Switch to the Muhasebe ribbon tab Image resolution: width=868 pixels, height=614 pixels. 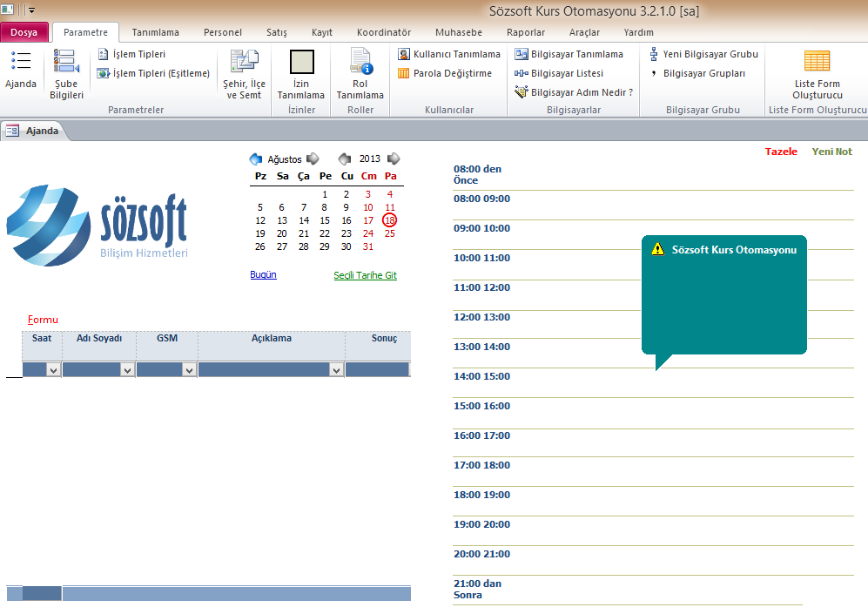(458, 32)
